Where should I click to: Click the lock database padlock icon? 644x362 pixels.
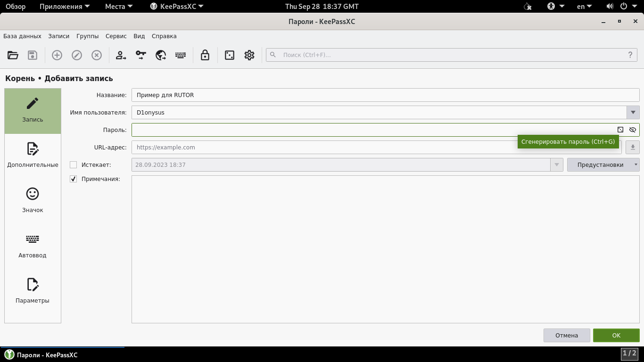point(205,55)
